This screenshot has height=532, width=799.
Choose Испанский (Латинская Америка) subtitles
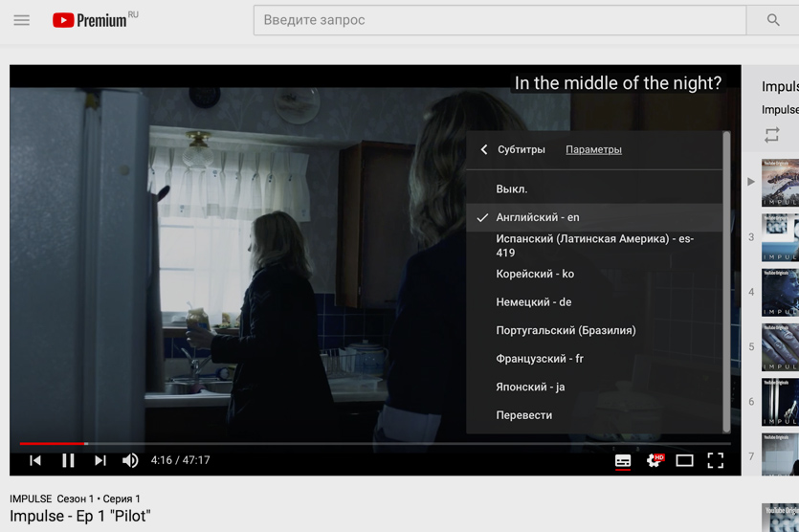pyautogui.click(x=594, y=246)
